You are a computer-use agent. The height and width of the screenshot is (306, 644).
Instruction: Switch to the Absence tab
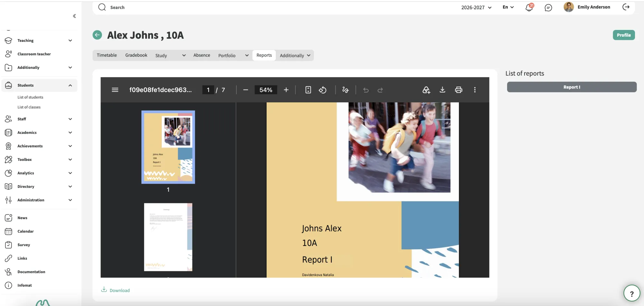pyautogui.click(x=202, y=55)
